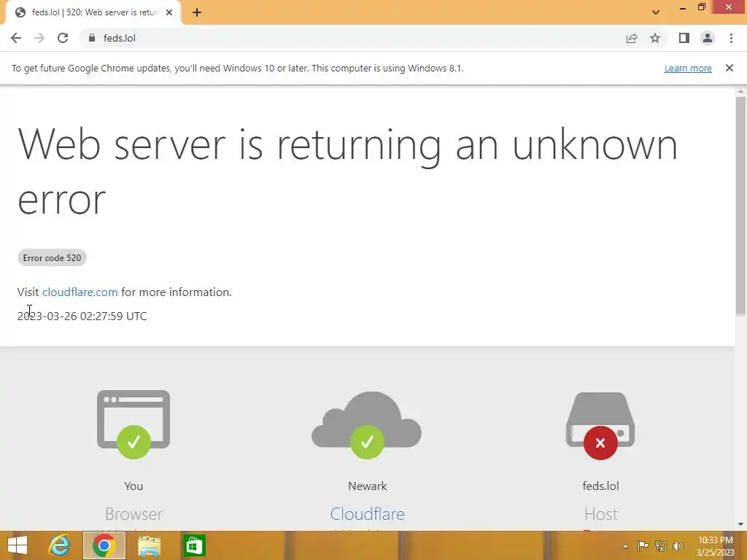Open Chrome's three-dot menu
This screenshot has width=747, height=560.
point(731,38)
